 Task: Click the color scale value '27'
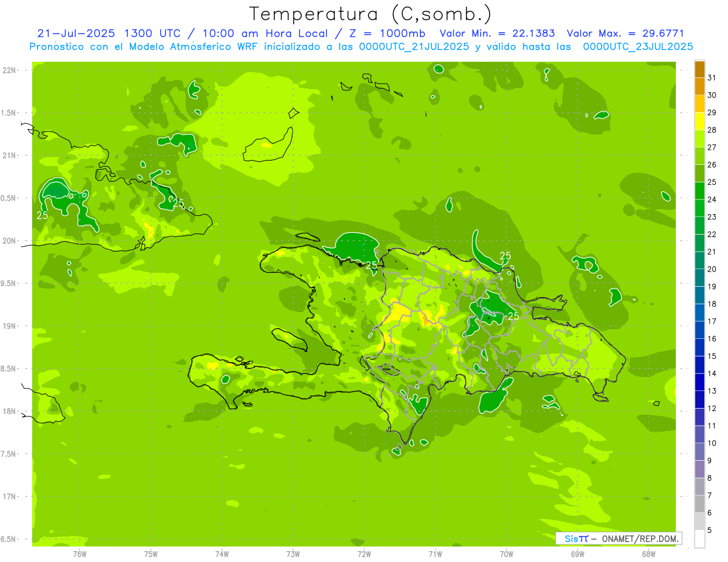pos(712,147)
